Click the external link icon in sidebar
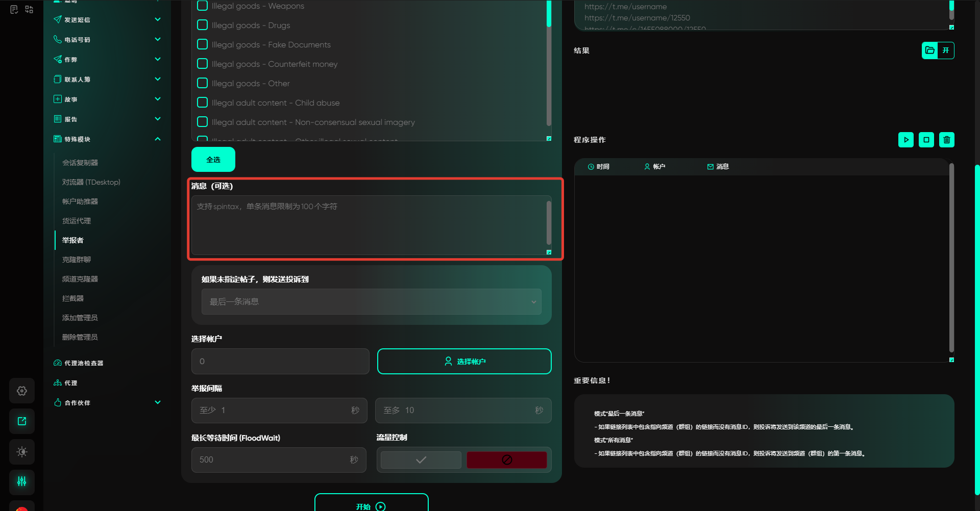This screenshot has height=511, width=980. point(22,421)
